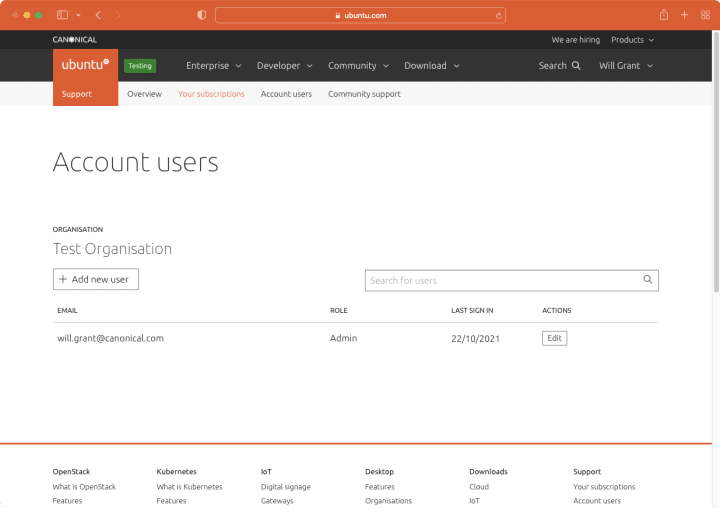Open the Cloud footer link

[479, 487]
